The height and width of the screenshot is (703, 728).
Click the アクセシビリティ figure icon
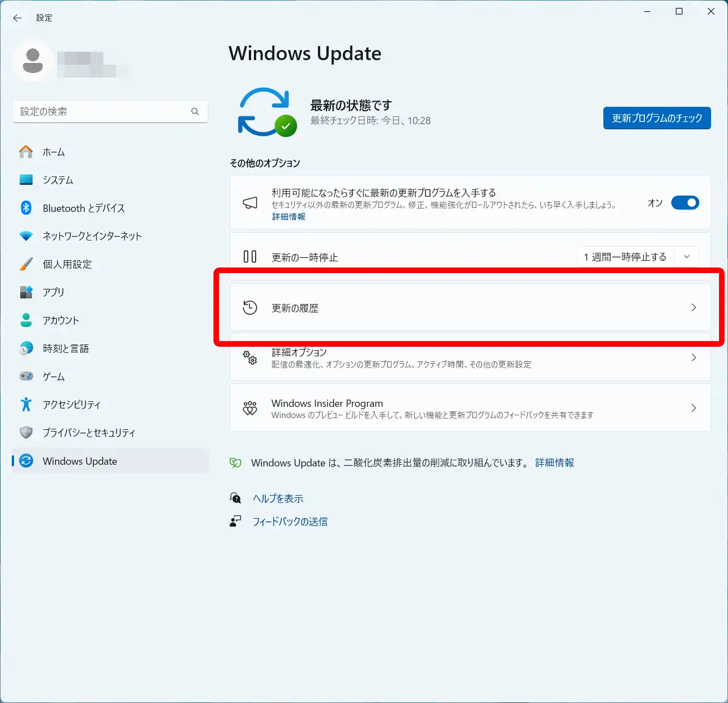26,405
